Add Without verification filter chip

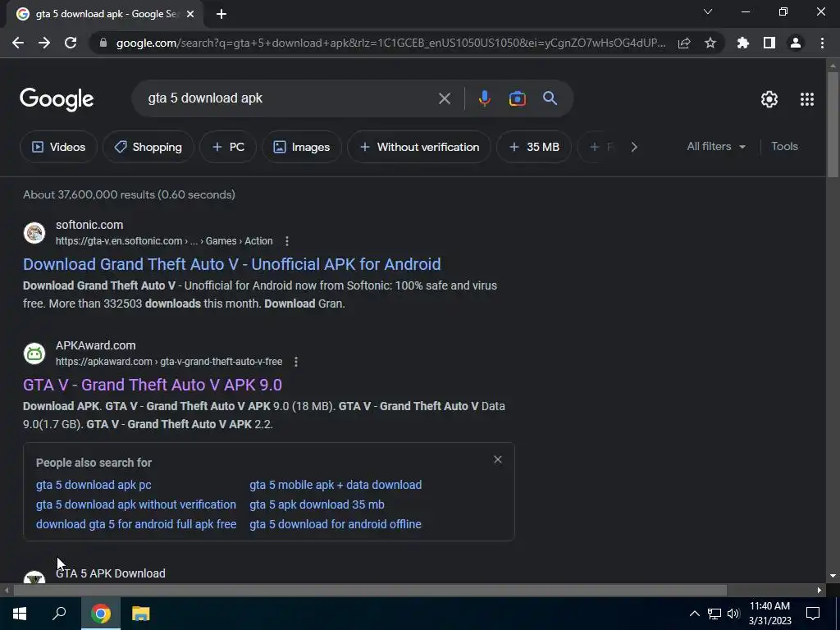point(419,147)
